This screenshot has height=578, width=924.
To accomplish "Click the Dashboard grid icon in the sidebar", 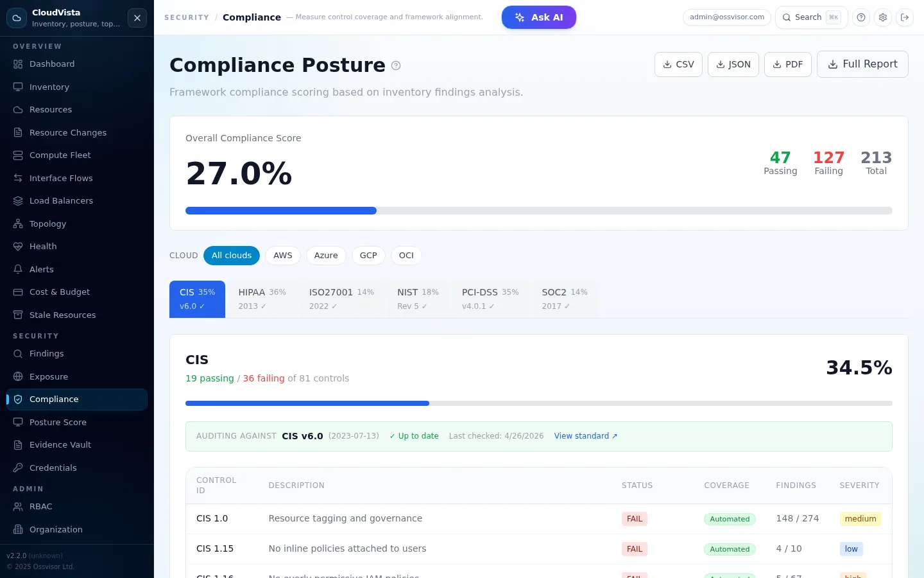I will point(18,64).
